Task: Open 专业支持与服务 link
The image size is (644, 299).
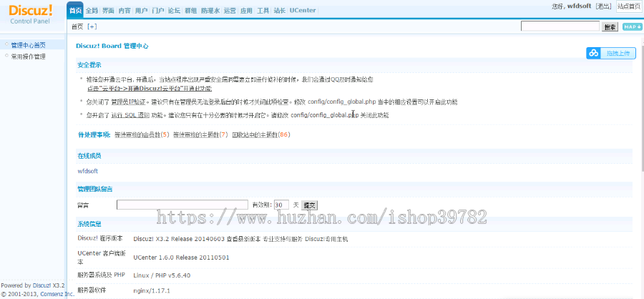Action: pyautogui.click(x=283, y=239)
